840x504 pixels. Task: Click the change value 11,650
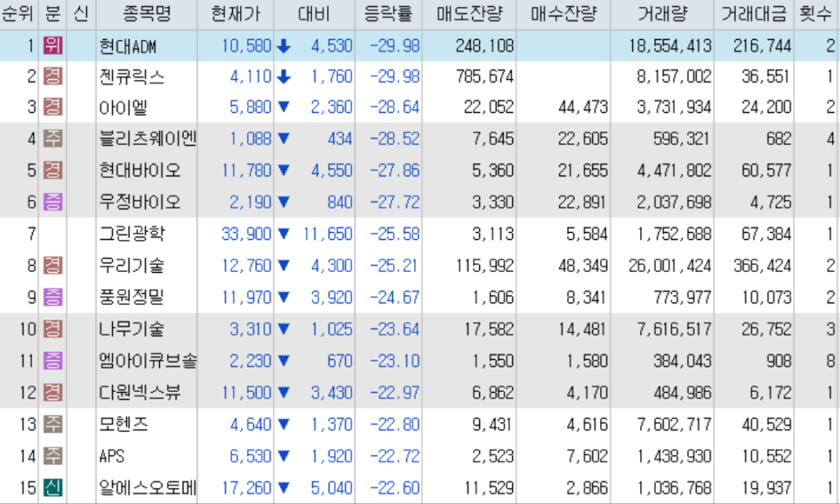(327, 234)
